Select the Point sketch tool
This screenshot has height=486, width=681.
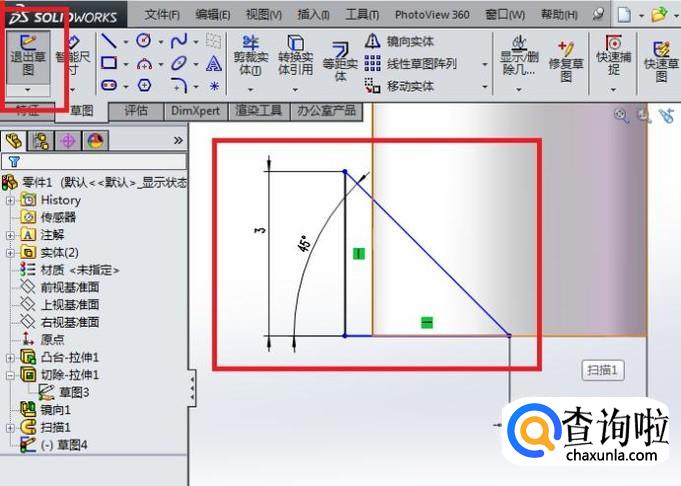(214, 86)
